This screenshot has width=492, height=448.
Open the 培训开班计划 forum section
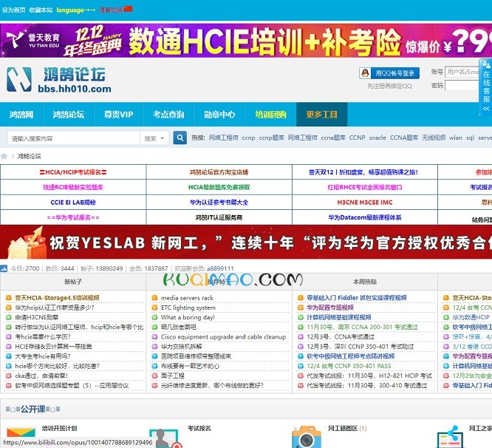(x=59, y=428)
